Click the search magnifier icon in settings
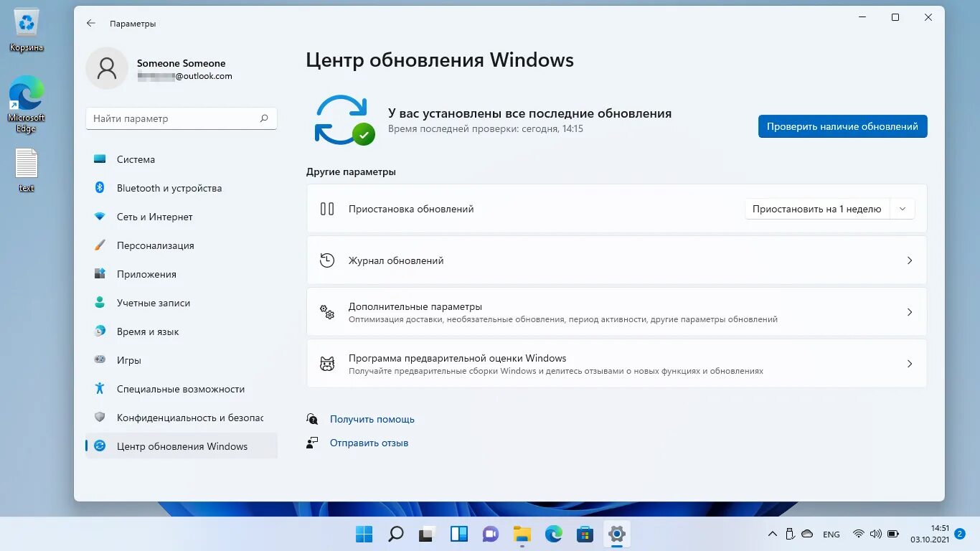 [264, 118]
